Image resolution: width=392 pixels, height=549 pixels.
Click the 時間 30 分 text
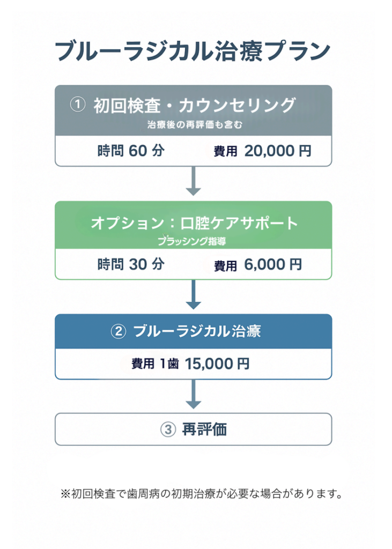pyautogui.click(x=131, y=264)
